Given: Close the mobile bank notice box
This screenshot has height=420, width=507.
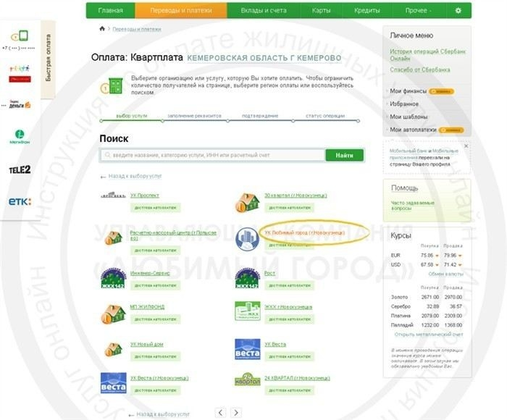Looking at the screenshot, I should [x=466, y=146].
